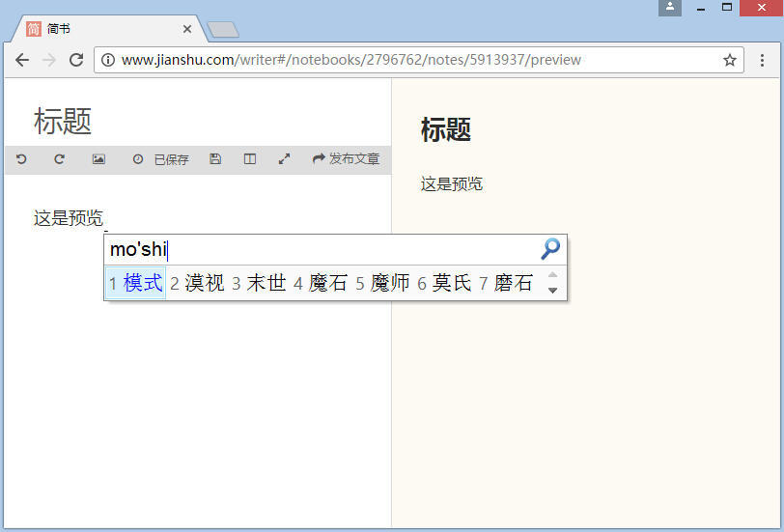Image resolution: width=784 pixels, height=532 pixels.
Task: Click the IME magnifier search icon
Action: [x=550, y=249]
